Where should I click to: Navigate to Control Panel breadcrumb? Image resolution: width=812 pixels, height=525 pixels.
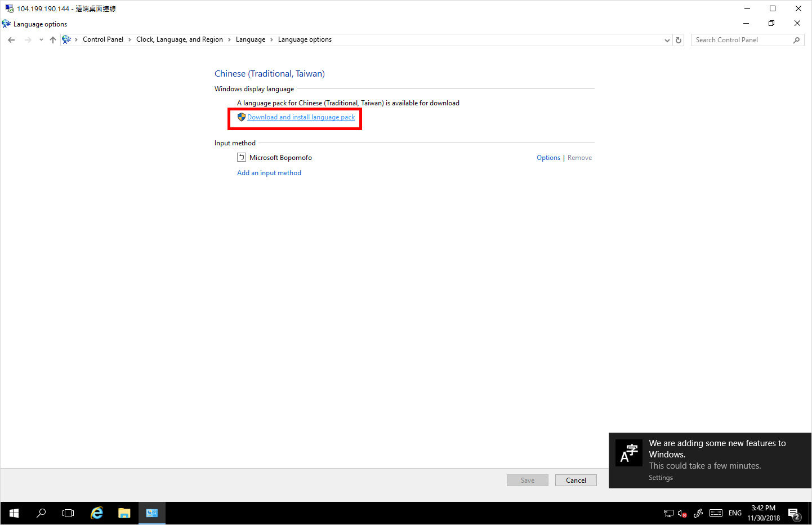[x=103, y=39]
